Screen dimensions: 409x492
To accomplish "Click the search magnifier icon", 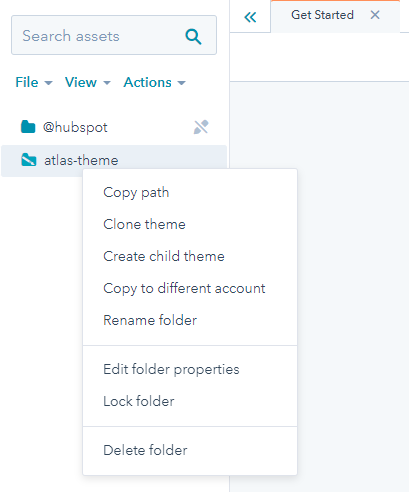I will pos(193,36).
